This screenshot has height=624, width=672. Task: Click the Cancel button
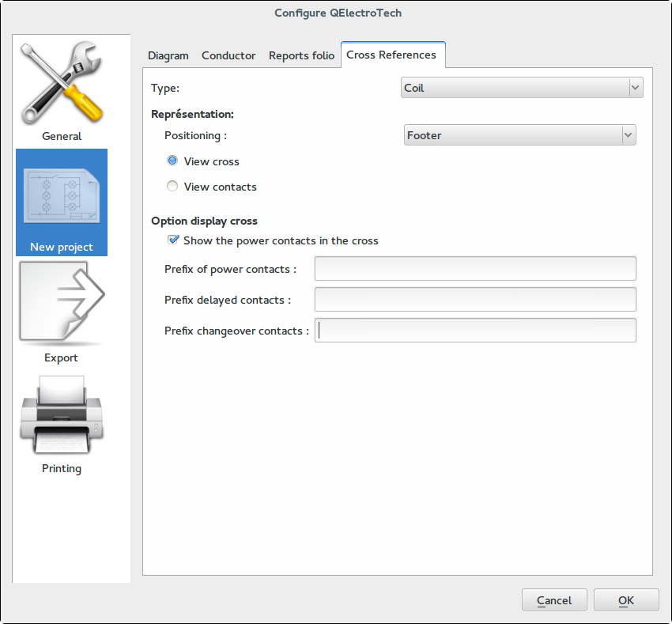pyautogui.click(x=554, y=600)
